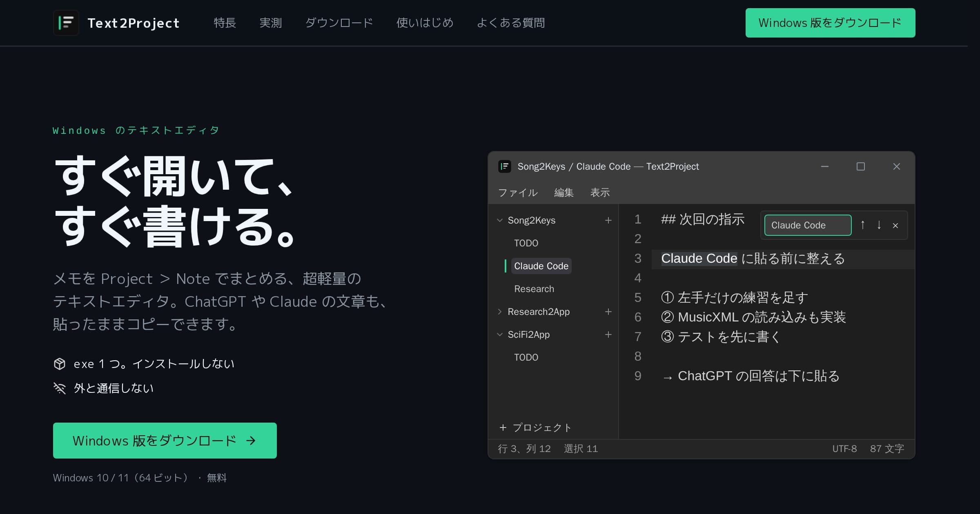This screenshot has height=514, width=980.
Task: Click the app icon in the editor title bar
Action: [x=505, y=166]
